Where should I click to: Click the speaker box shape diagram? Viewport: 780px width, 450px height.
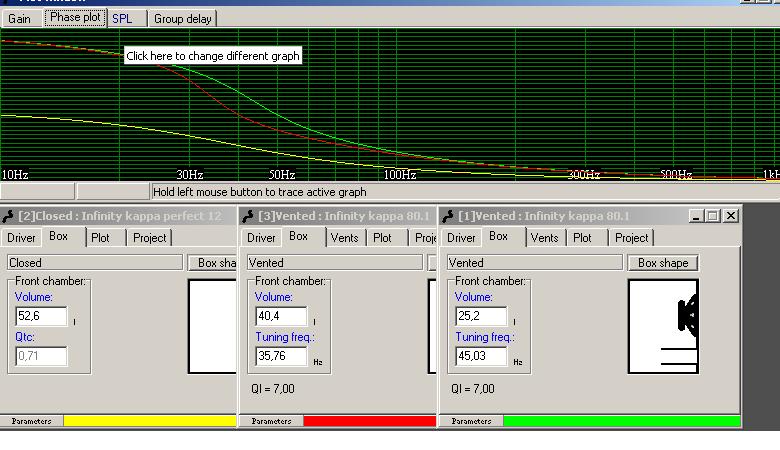(x=662, y=326)
